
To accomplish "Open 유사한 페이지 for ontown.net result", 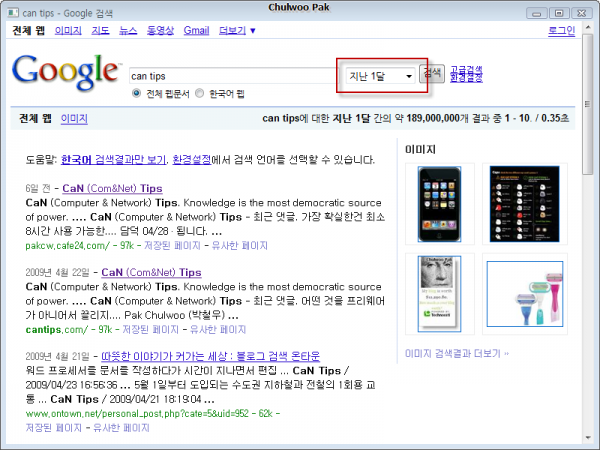I will tap(121, 427).
